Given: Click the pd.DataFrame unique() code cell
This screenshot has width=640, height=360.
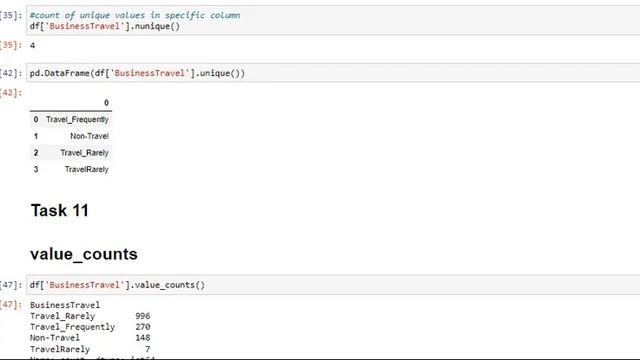Looking at the screenshot, I should pos(333,73).
